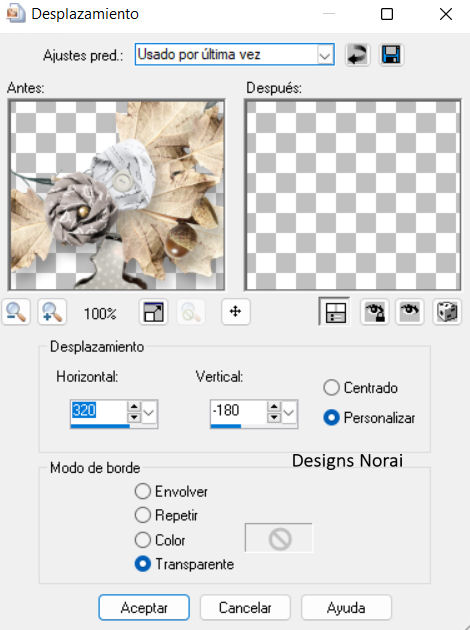The image size is (470, 630).
Task: Enable auto proof eye with lock icon
Action: tap(374, 312)
